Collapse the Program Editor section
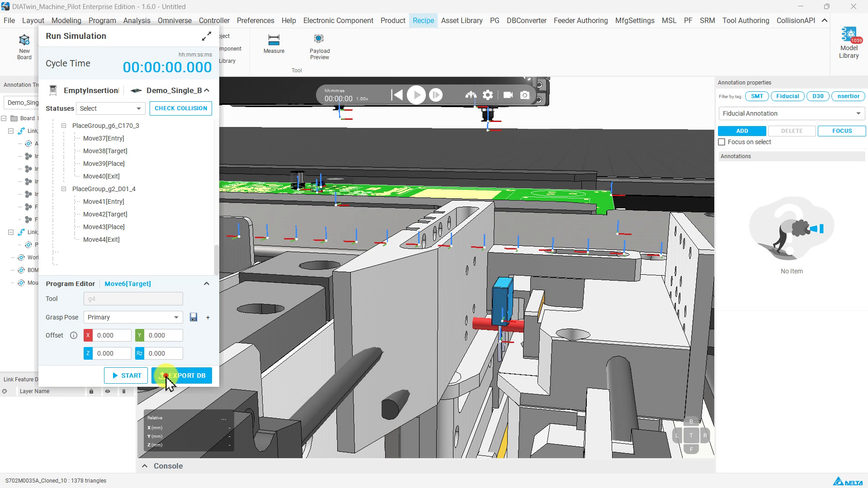This screenshot has width=868, height=488. [207, 284]
